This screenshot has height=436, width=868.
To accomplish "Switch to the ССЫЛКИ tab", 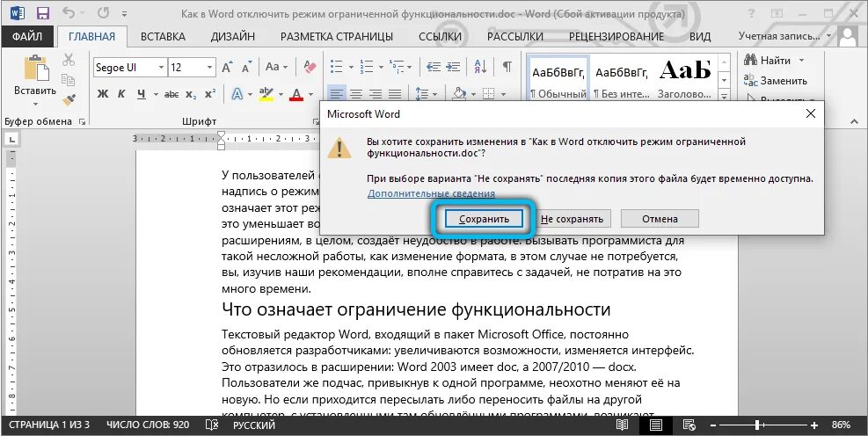I will (x=440, y=37).
